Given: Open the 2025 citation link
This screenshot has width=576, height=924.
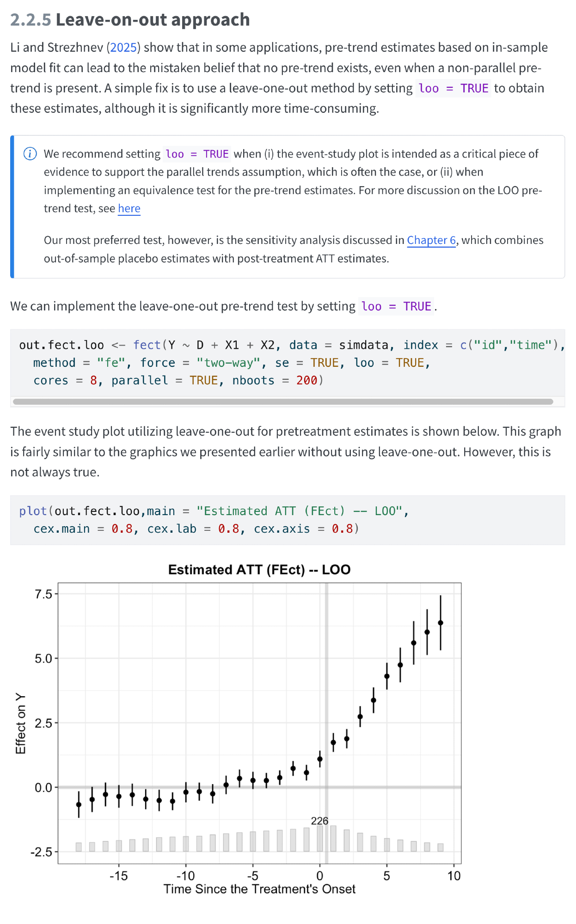Looking at the screenshot, I should click(123, 48).
